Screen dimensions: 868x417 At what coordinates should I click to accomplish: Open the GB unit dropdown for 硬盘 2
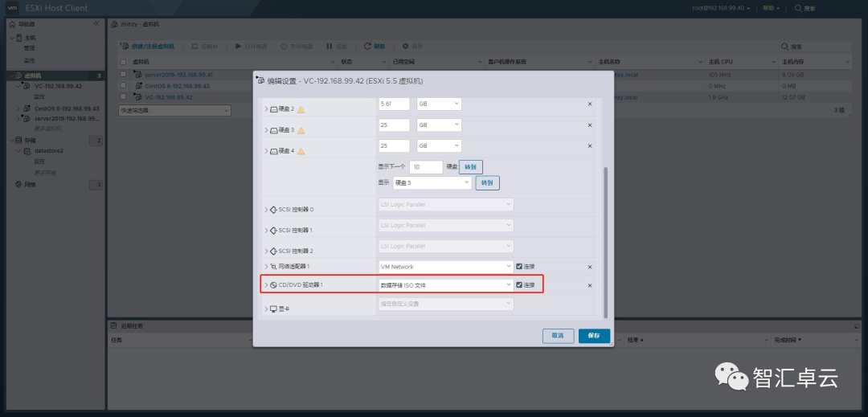(x=439, y=104)
